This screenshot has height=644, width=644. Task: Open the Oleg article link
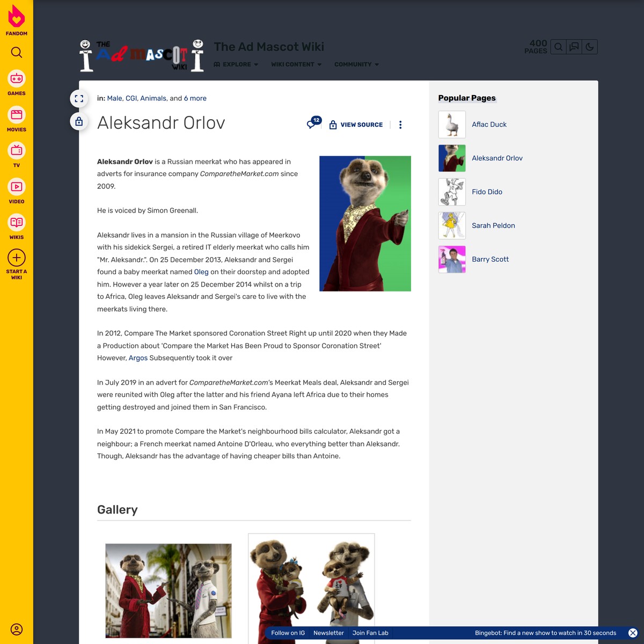(x=201, y=272)
